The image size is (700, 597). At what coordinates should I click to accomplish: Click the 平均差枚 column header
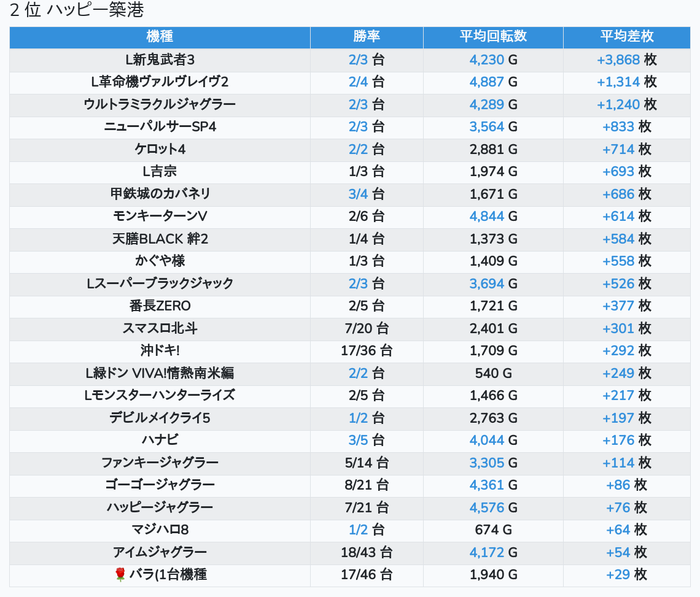click(x=626, y=37)
